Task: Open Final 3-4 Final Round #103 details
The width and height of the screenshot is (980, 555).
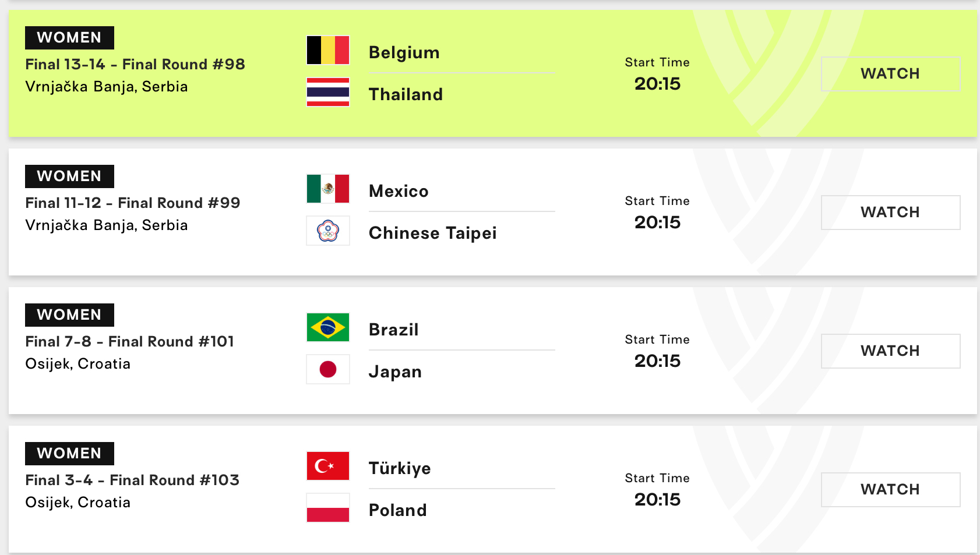Action: [x=132, y=480]
